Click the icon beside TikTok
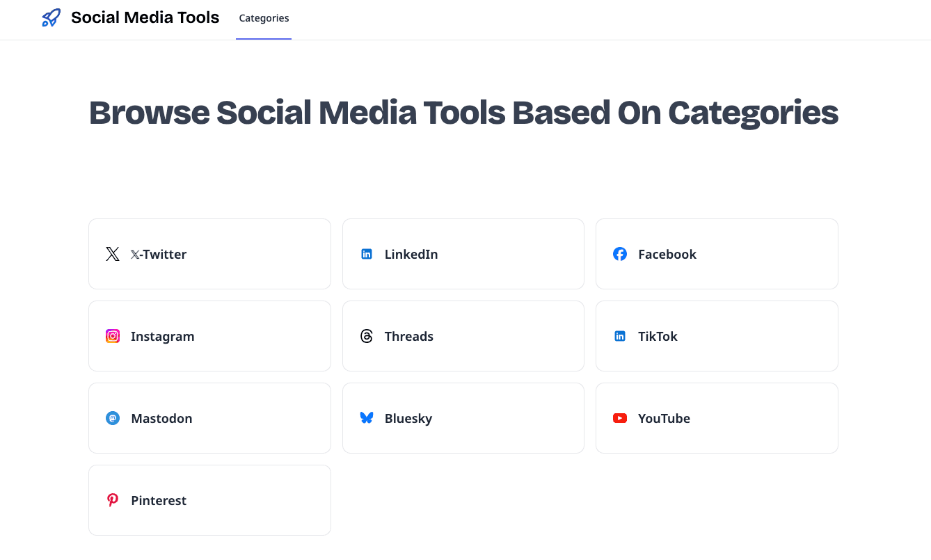Screen dimensions: 931x560 620,336
